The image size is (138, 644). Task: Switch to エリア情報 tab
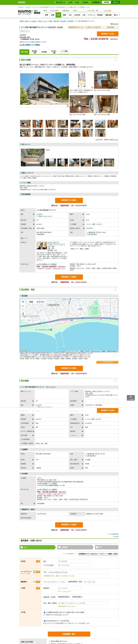[x=64, y=51]
